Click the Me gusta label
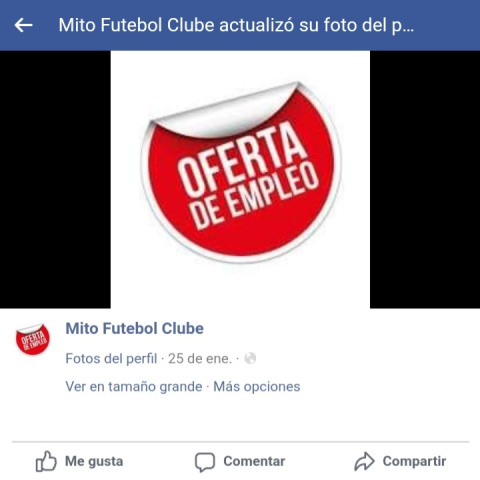This screenshot has height=480, width=480. (94, 461)
